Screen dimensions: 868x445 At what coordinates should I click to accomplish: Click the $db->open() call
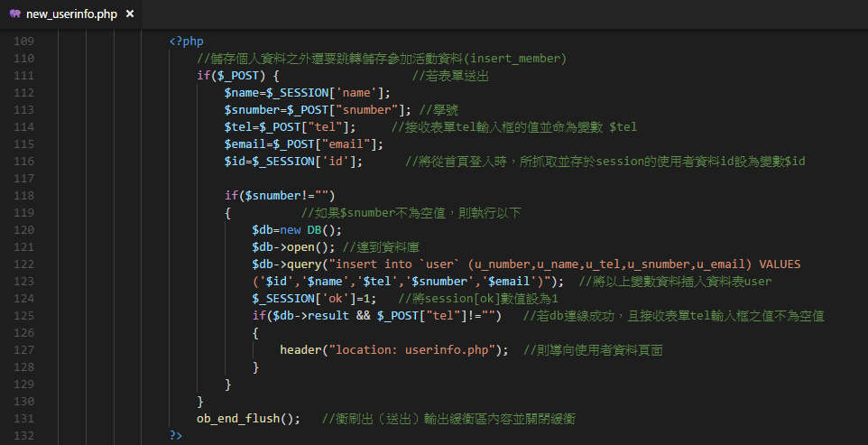pos(293,246)
